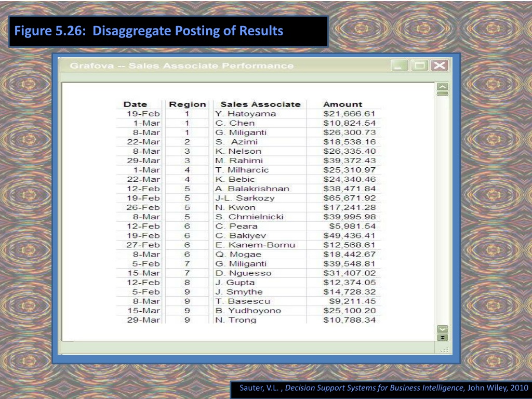Click the amount $31,407.02

(349, 273)
